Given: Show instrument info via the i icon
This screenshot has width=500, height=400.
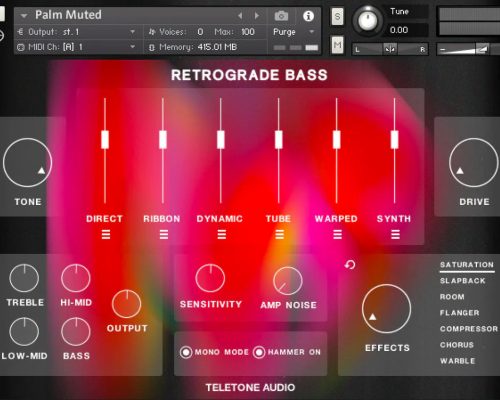Looking at the screenshot, I should [308, 16].
